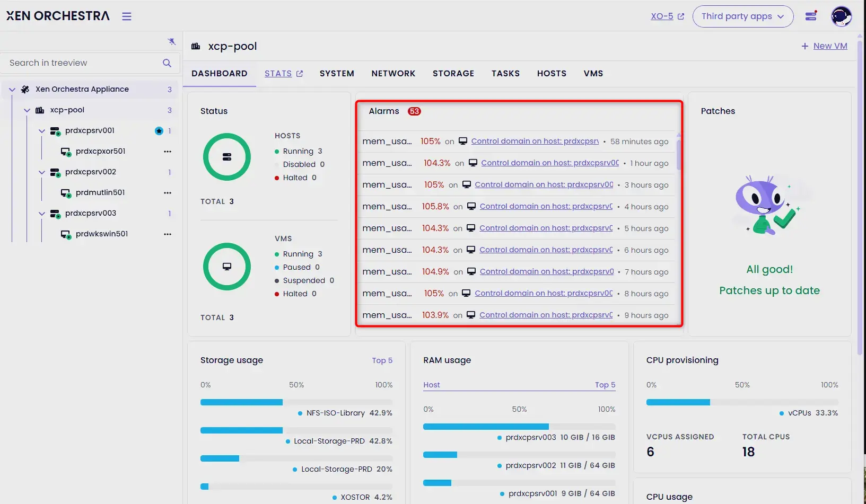This screenshot has height=504, width=866.
Task: Click the search magnifier icon in treeview
Action: click(167, 63)
